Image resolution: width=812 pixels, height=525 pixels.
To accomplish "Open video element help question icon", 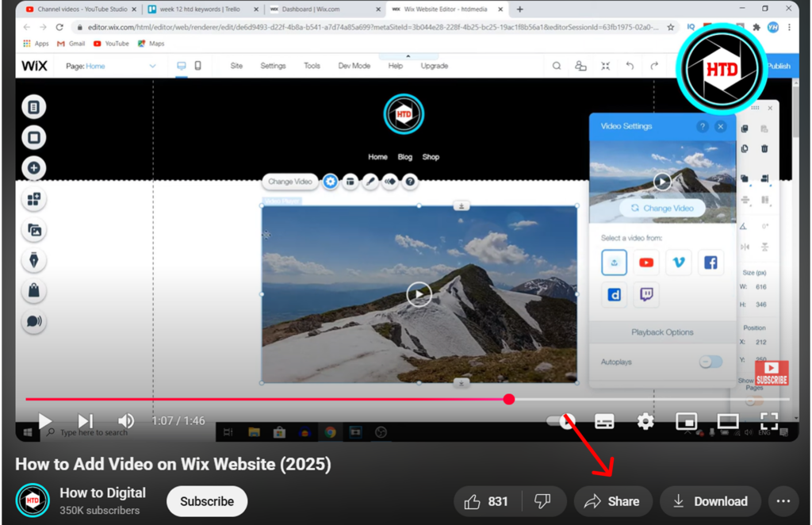I will [410, 182].
